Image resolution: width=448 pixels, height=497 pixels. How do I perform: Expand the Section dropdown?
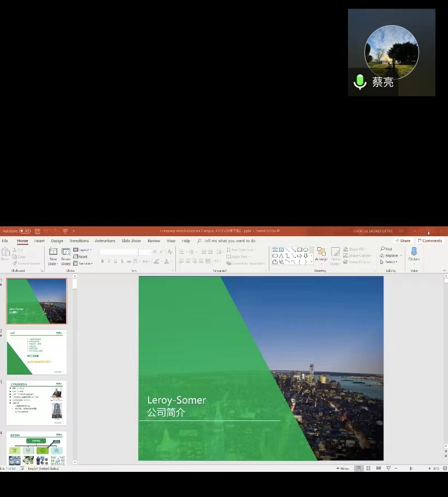83,263
